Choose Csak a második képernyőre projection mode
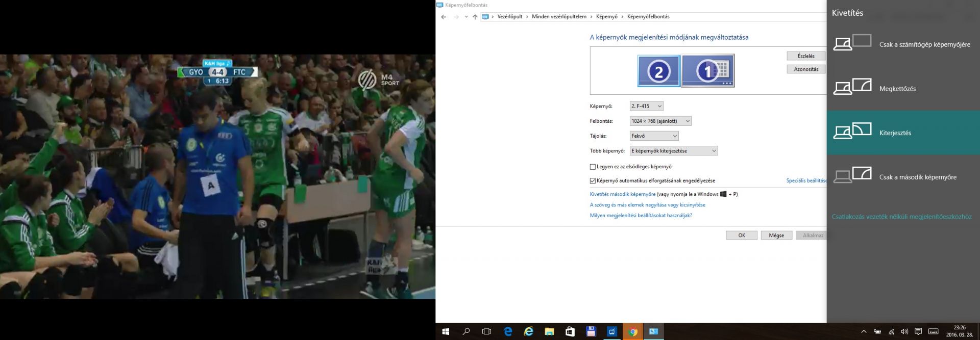The image size is (980, 340). click(903, 177)
